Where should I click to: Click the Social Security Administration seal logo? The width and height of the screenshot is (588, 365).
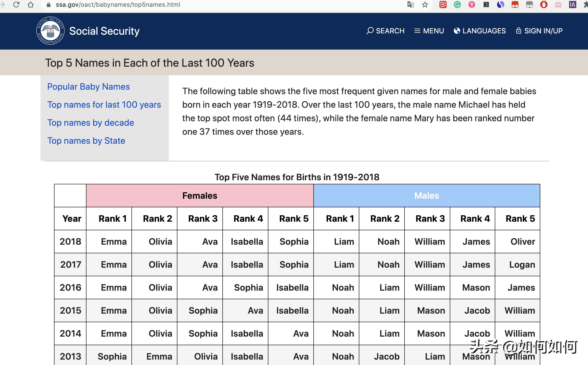pyautogui.click(x=50, y=31)
